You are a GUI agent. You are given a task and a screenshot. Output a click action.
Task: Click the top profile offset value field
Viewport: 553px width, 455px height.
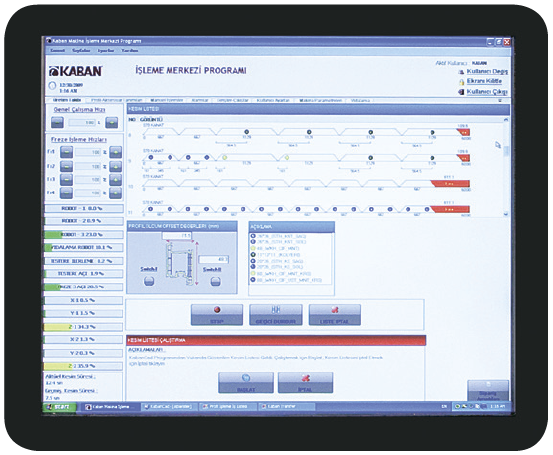click(x=177, y=235)
